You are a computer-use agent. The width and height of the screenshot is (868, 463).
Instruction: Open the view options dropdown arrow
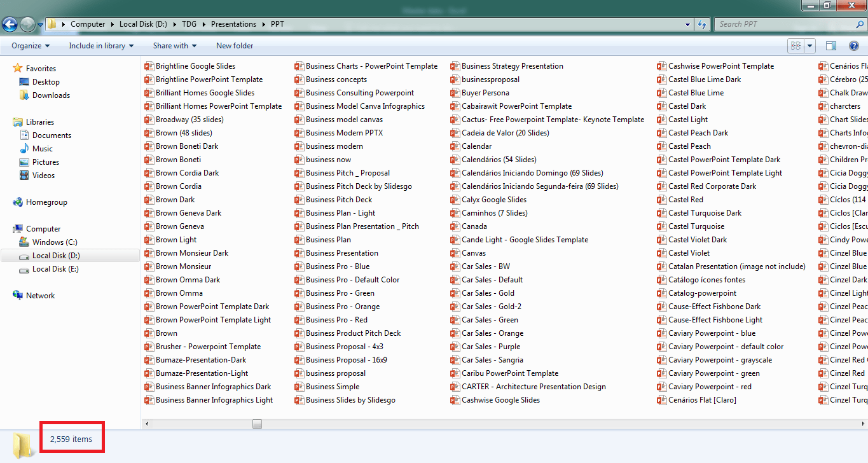(809, 46)
